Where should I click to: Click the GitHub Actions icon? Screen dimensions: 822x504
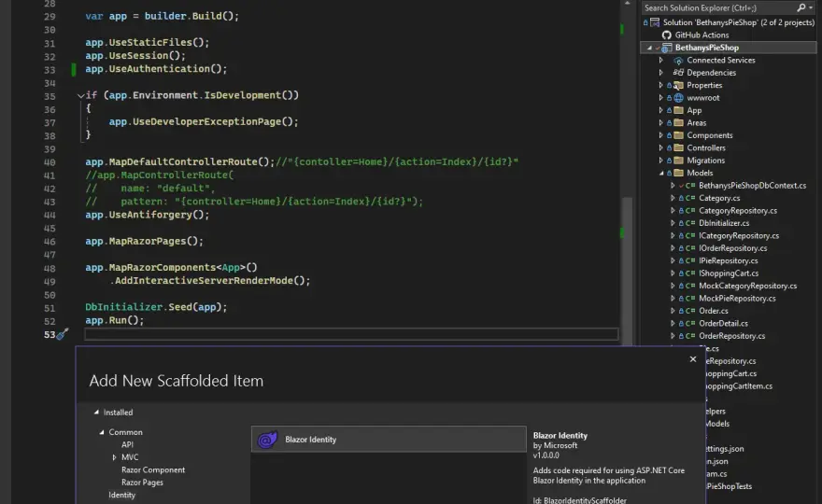[x=666, y=35]
